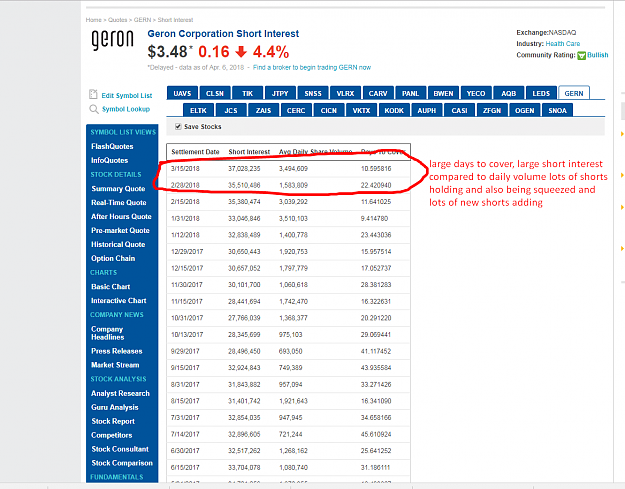625x489 pixels.
Task: Open FlashQuotes in the sidebar
Action: pos(112,146)
